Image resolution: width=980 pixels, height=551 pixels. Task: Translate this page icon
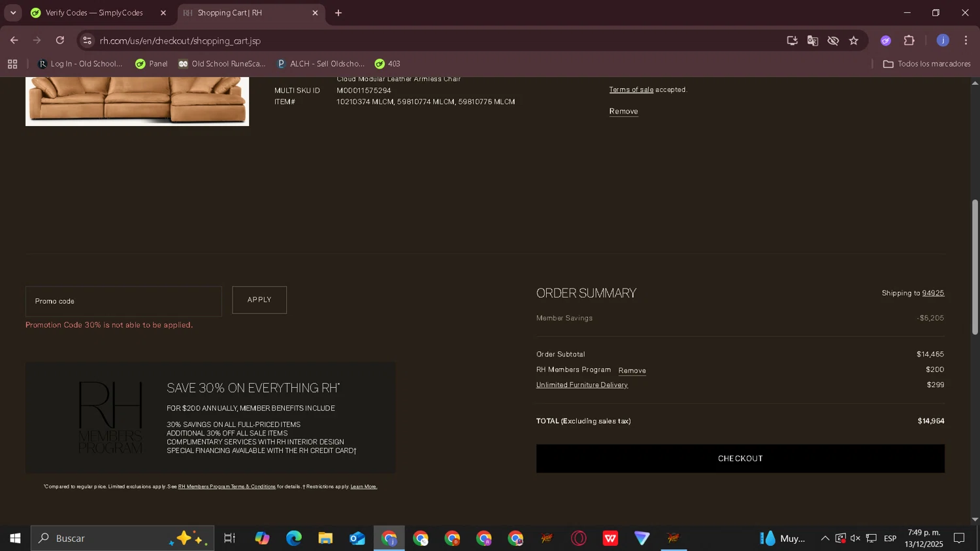[813, 40]
